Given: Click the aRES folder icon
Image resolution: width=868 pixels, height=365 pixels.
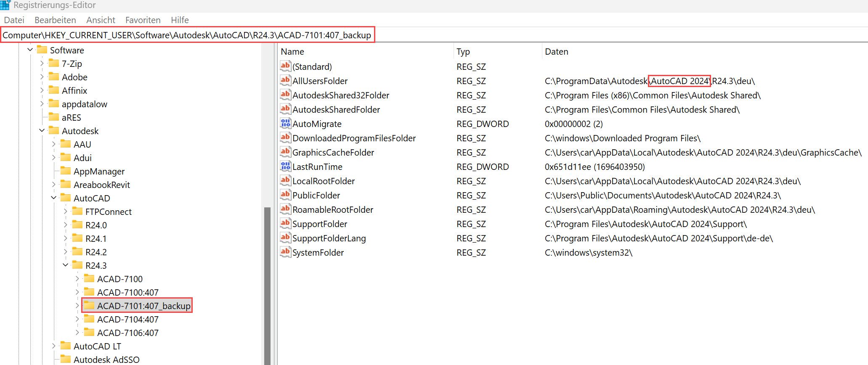Looking at the screenshot, I should (x=53, y=117).
